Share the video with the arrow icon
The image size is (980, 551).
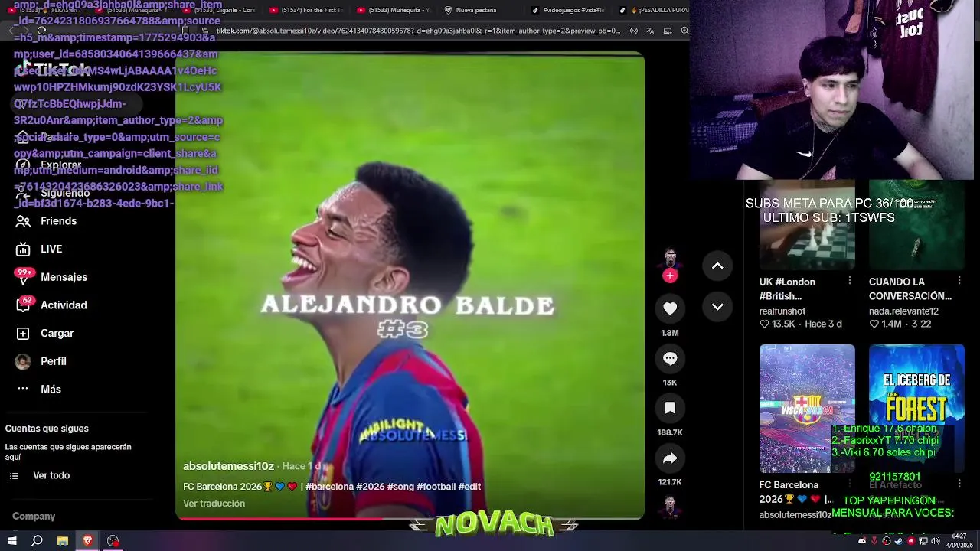point(670,458)
